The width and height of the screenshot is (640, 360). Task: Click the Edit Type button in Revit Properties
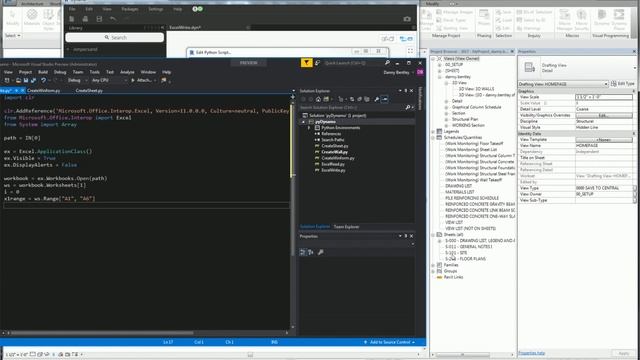(x=622, y=84)
